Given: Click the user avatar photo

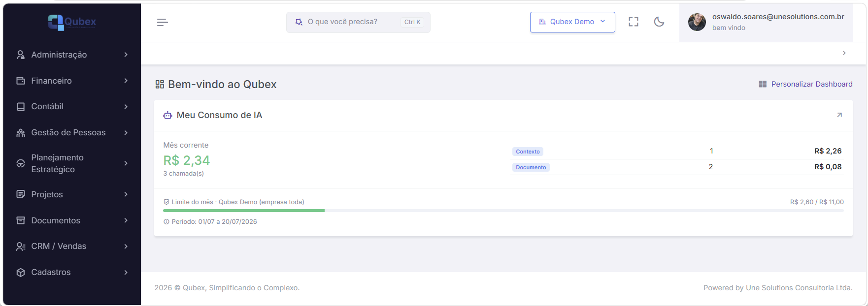Looking at the screenshot, I should click(x=697, y=22).
